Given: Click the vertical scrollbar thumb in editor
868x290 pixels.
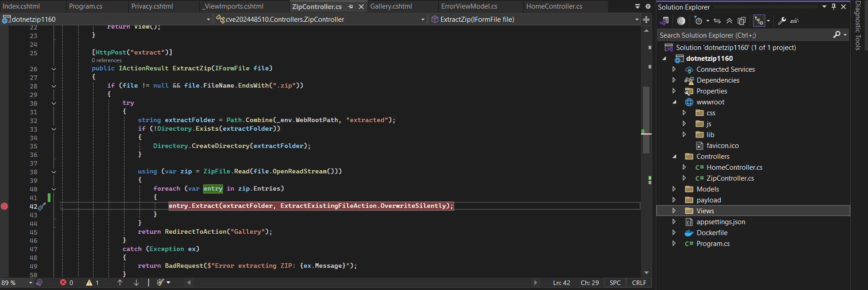Looking at the screenshot, I should click(x=646, y=120).
